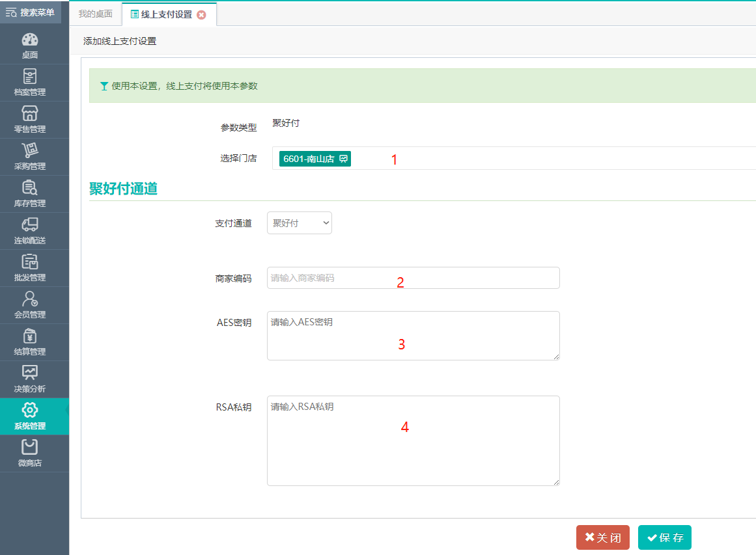Open 决策分析 chart icon
This screenshot has width=756, height=555.
[30, 372]
